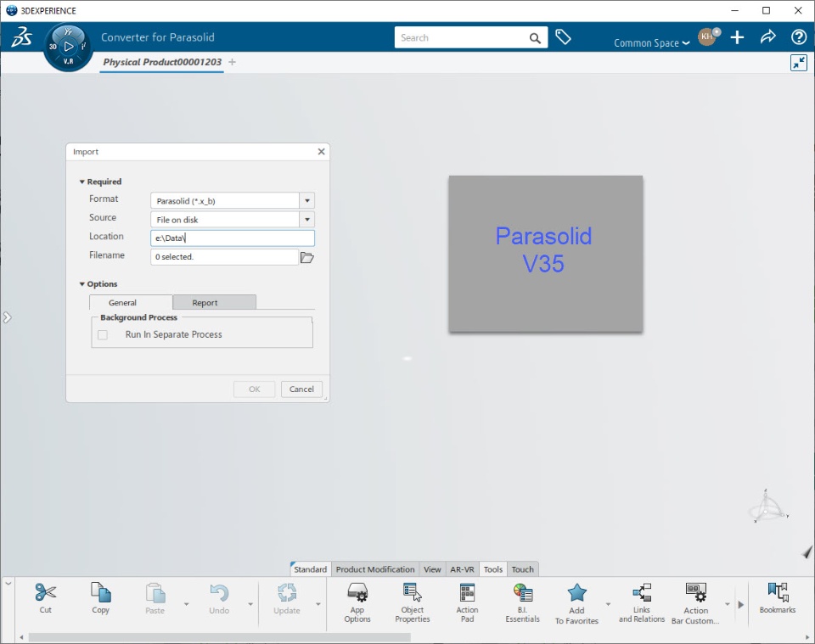This screenshot has width=815, height=644.
Task: Add a new tab with plus
Action: pos(232,62)
